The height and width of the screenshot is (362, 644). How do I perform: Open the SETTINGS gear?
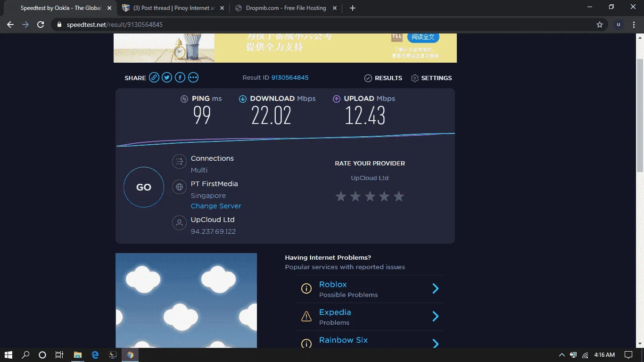click(x=431, y=78)
